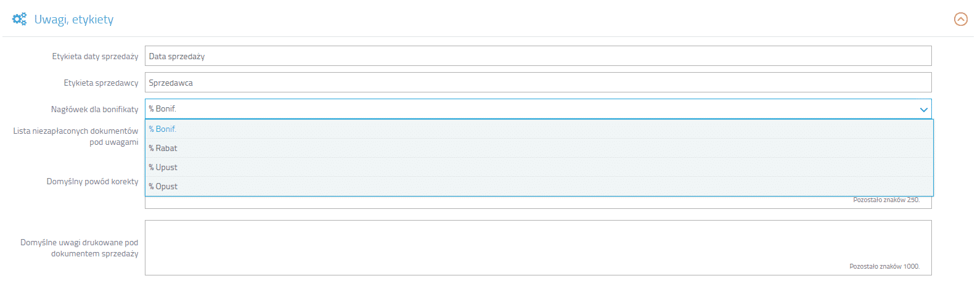Click into the Sprzedawca text field
This screenshot has width=980, height=281.
pyautogui.click(x=537, y=83)
